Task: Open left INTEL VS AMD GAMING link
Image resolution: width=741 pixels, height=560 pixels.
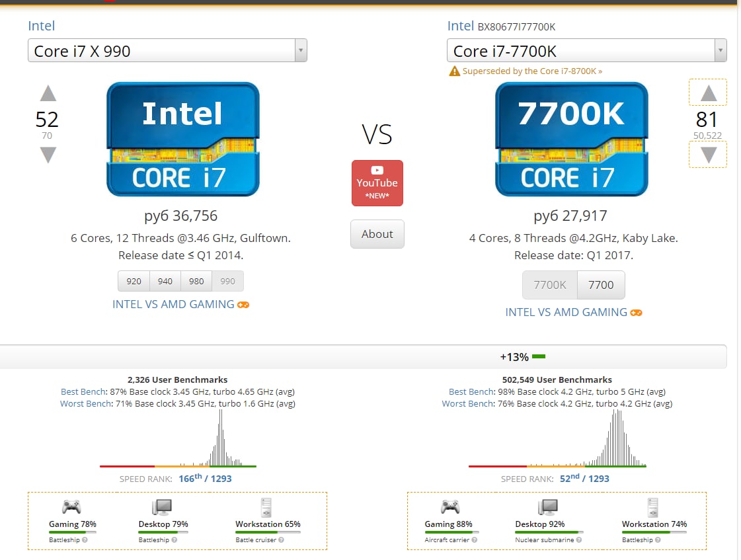Action: click(x=173, y=304)
